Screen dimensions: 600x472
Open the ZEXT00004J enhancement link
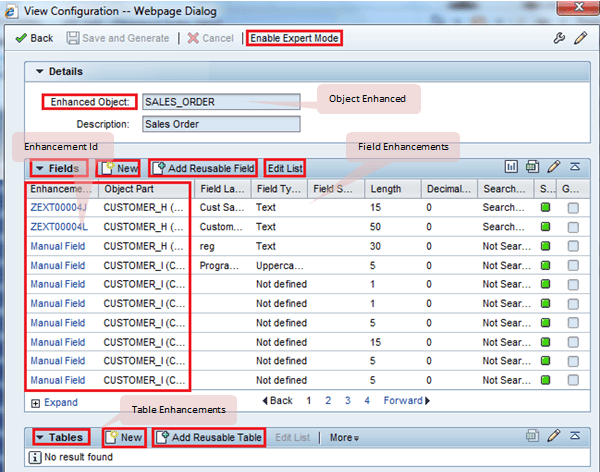(x=58, y=208)
